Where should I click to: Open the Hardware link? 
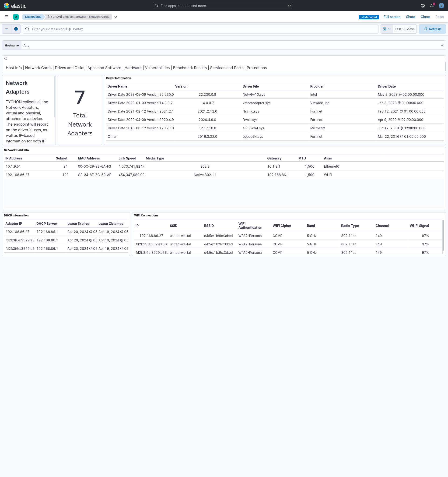pos(133,68)
